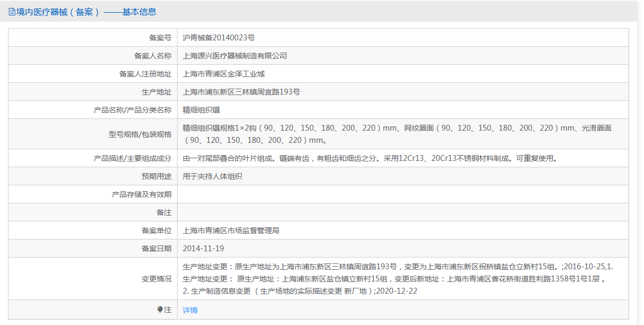
Task: Select the date 2014-11-19
Action: (203, 249)
